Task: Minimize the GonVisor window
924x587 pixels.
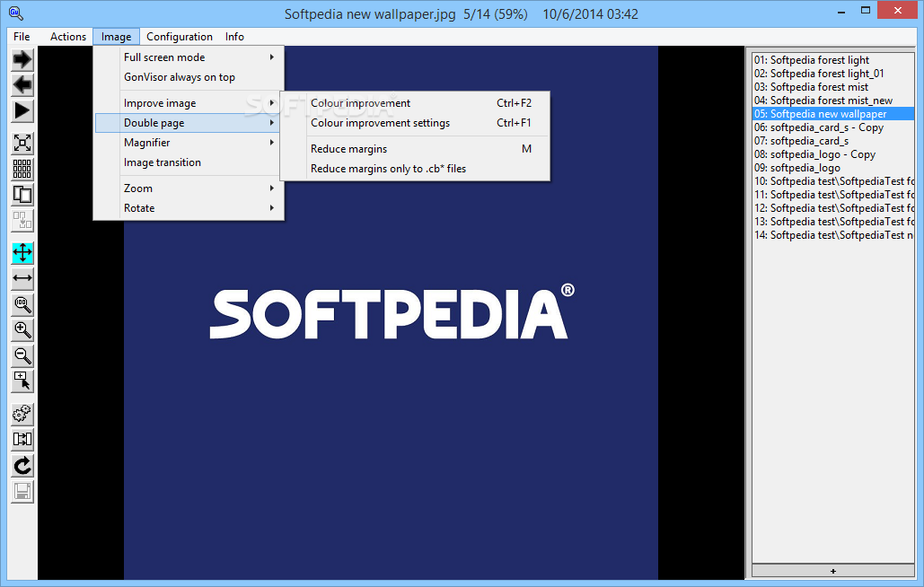Action: coord(840,10)
